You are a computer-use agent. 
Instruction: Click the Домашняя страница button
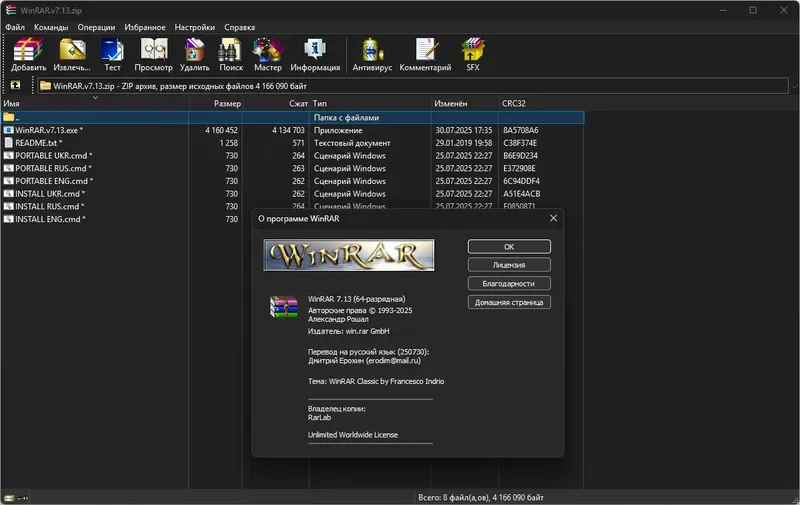point(509,302)
